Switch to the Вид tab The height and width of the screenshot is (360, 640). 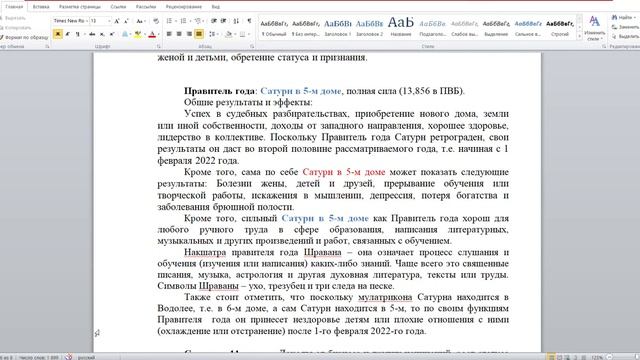[216, 7]
